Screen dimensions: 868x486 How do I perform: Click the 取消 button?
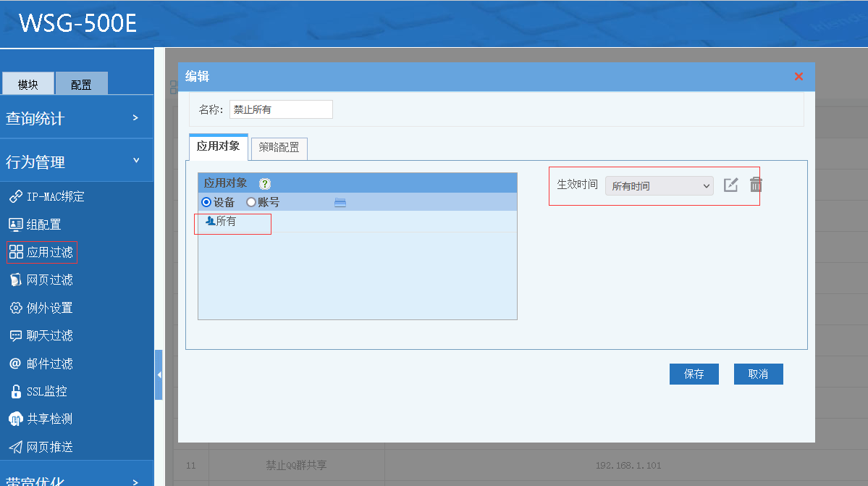tap(758, 374)
